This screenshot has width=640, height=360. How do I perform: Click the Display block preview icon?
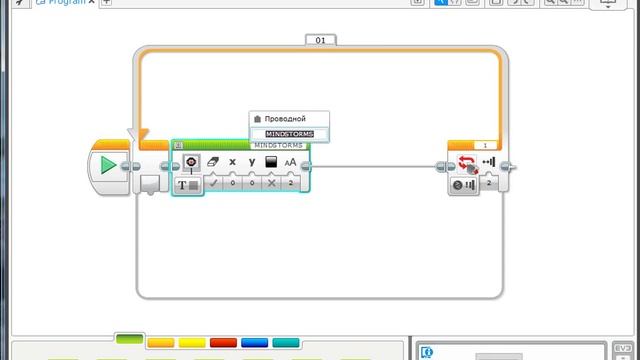(x=178, y=145)
